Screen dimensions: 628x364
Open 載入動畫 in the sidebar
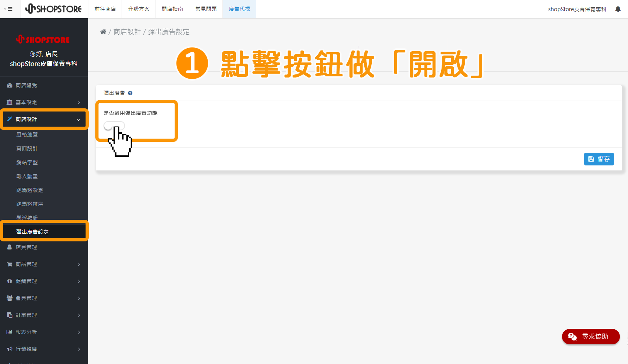tap(27, 176)
